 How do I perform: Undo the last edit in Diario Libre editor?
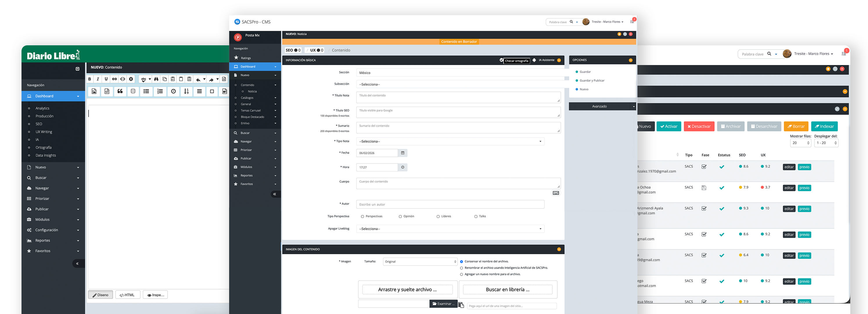coord(198,80)
